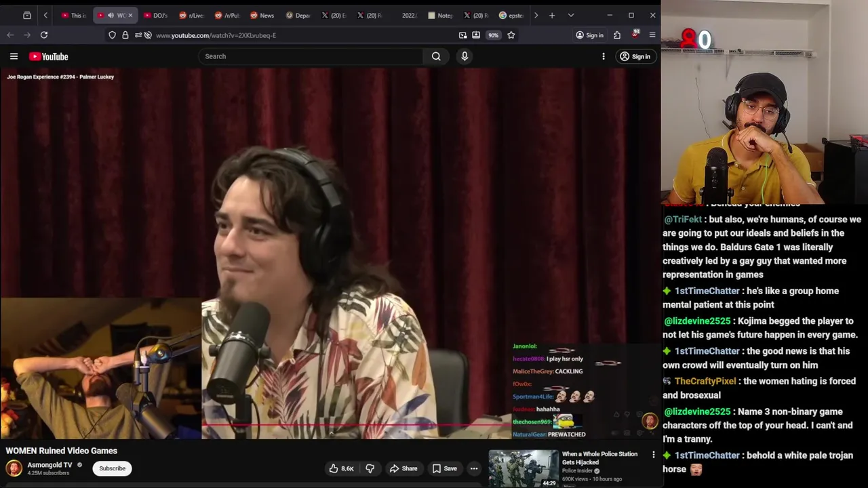This screenshot has height=488, width=868.
Task: Open Firefox account Sign in button
Action: pyautogui.click(x=589, y=35)
